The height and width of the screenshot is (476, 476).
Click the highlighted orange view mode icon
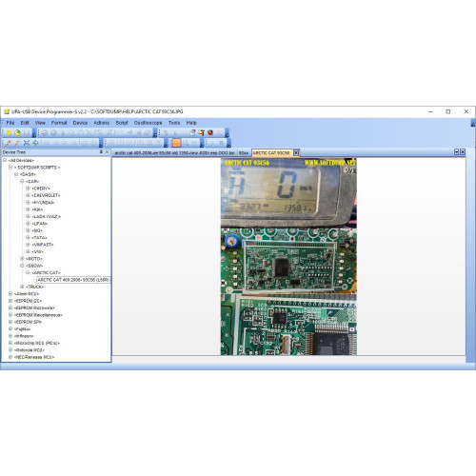point(176,143)
